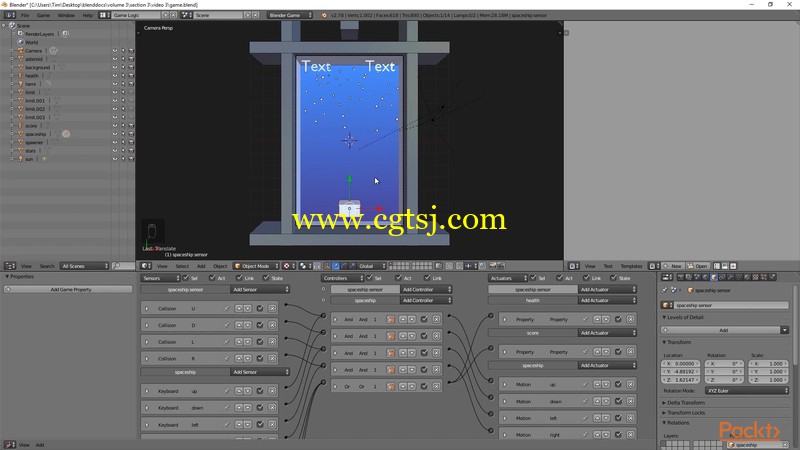
Task: Select the translate manipulator arrow icon
Action: pos(336,266)
